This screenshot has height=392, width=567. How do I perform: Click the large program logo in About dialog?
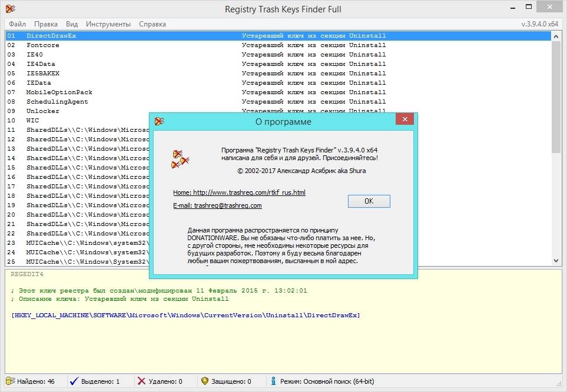click(x=180, y=160)
